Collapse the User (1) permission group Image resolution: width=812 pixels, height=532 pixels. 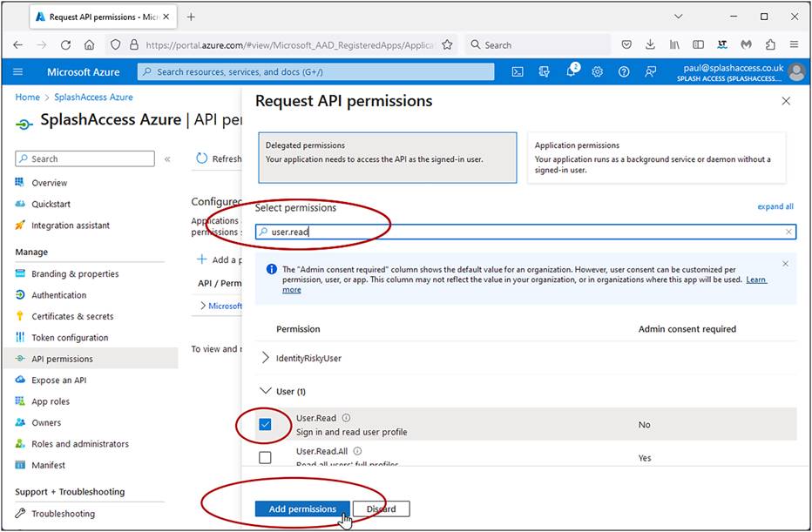[266, 391]
